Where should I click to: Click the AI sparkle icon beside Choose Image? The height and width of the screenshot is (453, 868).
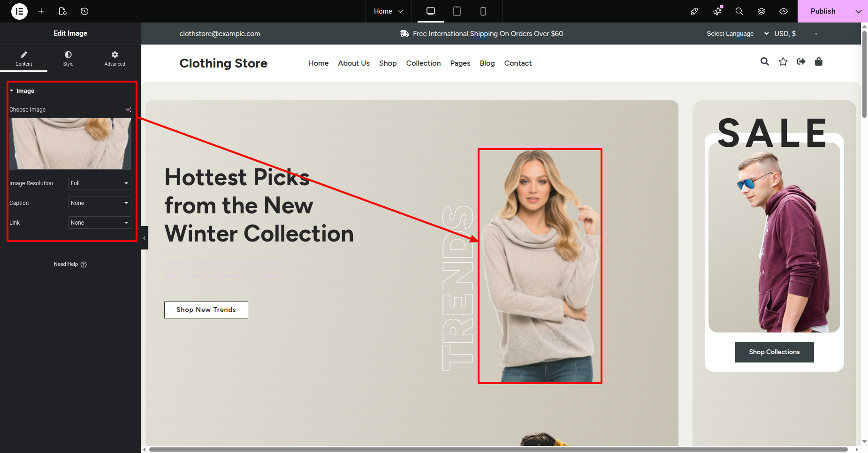(129, 110)
